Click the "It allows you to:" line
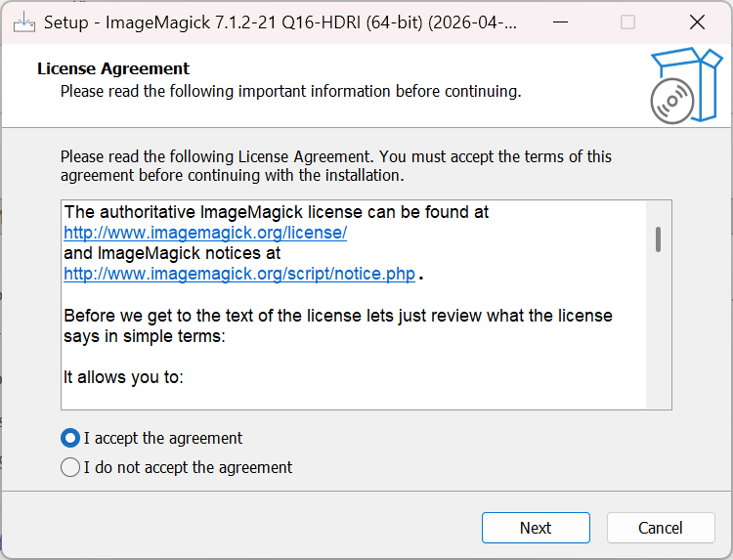 point(123,377)
